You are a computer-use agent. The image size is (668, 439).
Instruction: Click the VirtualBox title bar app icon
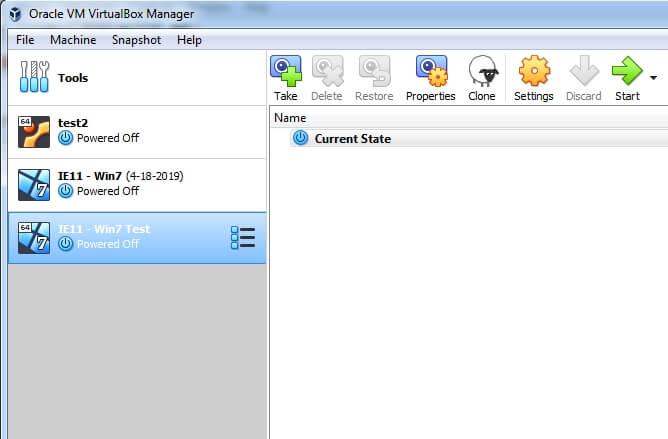pos(15,14)
